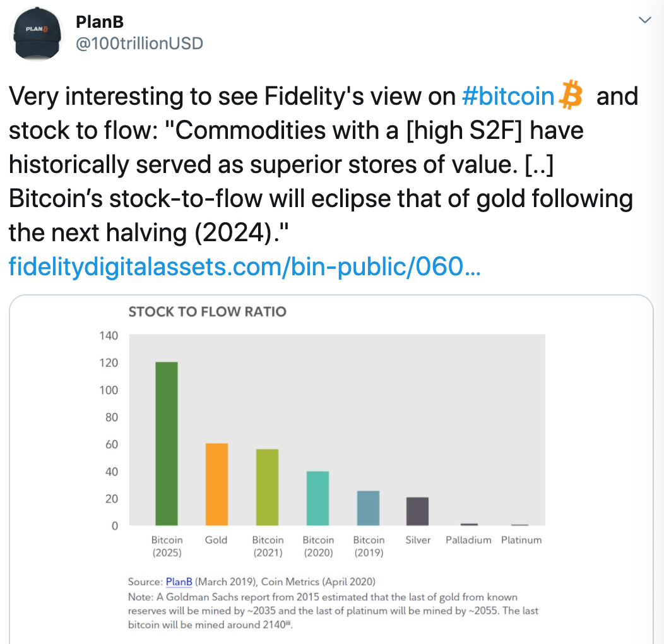Follow the #bitcoin hashtag link
664x644 pixels.
coord(507,96)
